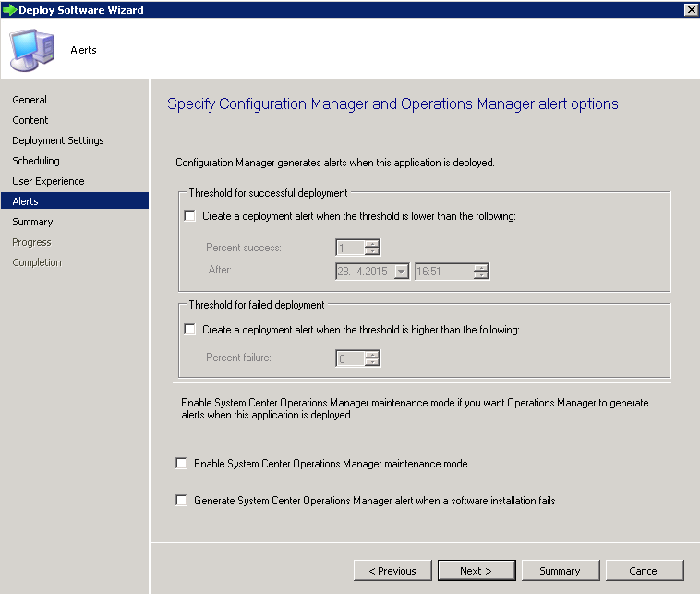Screen dimensions: 700x594
Task: Click 'Configuration Manager generates alerts' description text
Action: tap(335, 163)
